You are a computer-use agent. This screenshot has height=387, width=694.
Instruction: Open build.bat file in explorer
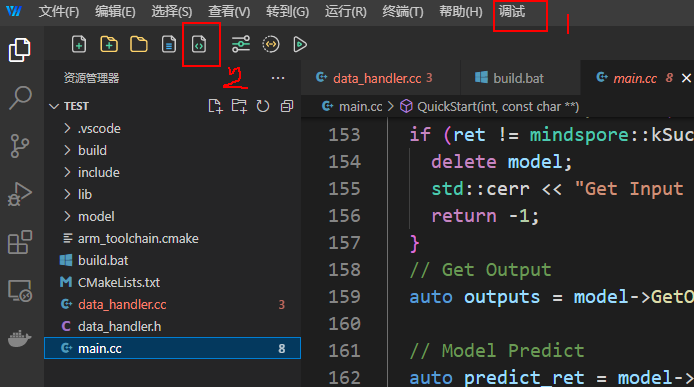173,260
